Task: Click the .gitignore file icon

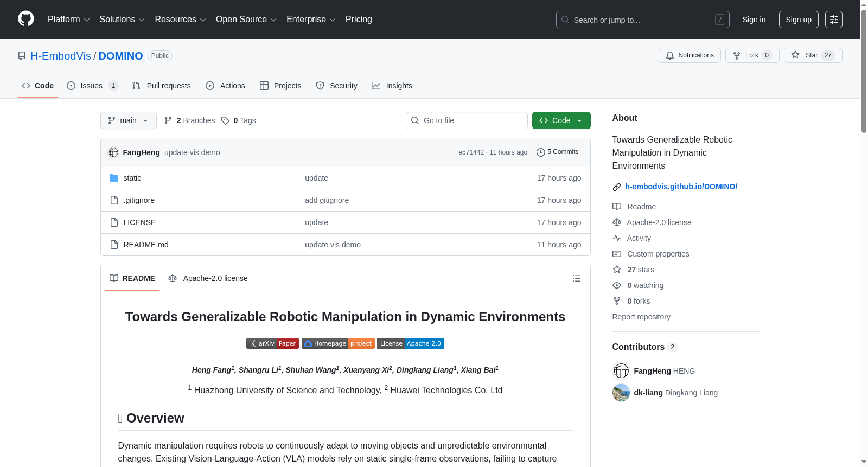Action: 114,200
